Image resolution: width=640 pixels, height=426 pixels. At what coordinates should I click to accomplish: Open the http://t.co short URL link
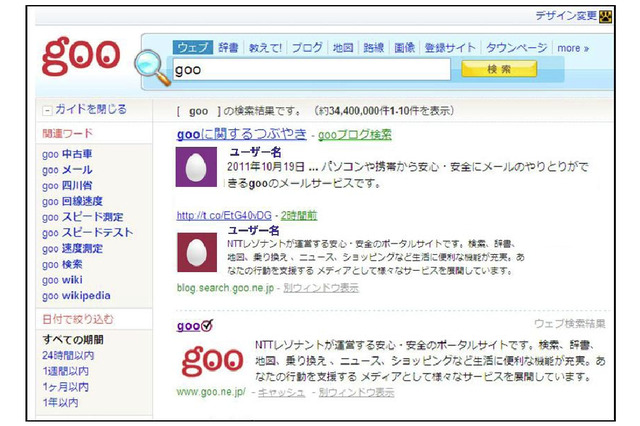(x=224, y=215)
